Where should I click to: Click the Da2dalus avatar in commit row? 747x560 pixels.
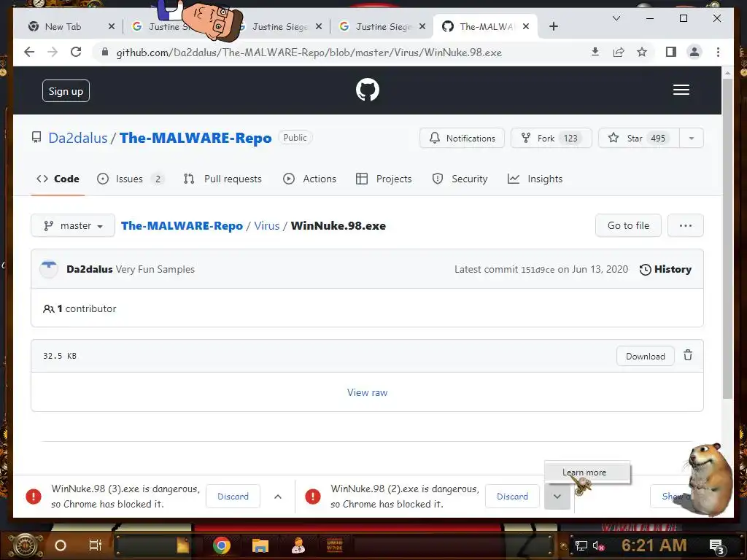49,269
